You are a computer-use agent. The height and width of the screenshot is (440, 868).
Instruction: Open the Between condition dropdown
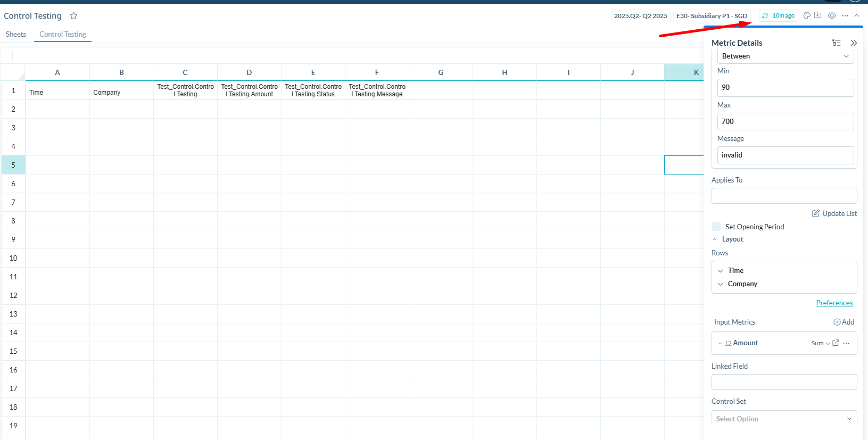tap(785, 56)
